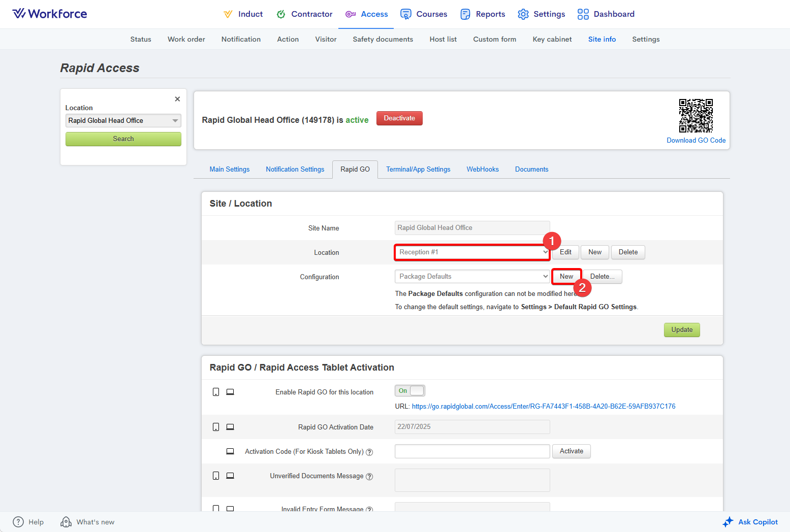This screenshot has width=790, height=532.
Task: Open the sidebar Location dropdown
Action: [123, 120]
